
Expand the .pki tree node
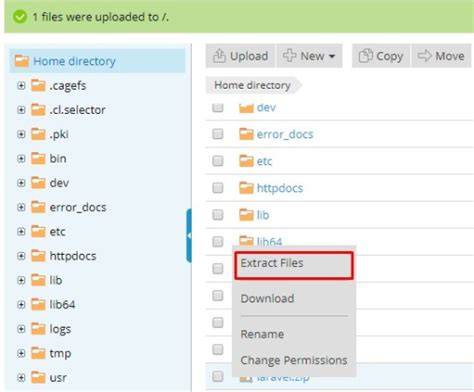(21, 134)
